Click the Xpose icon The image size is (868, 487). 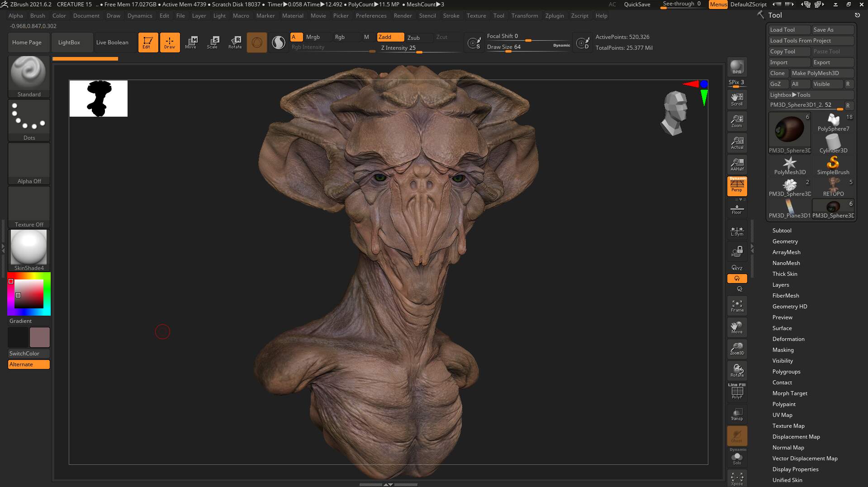737,478
